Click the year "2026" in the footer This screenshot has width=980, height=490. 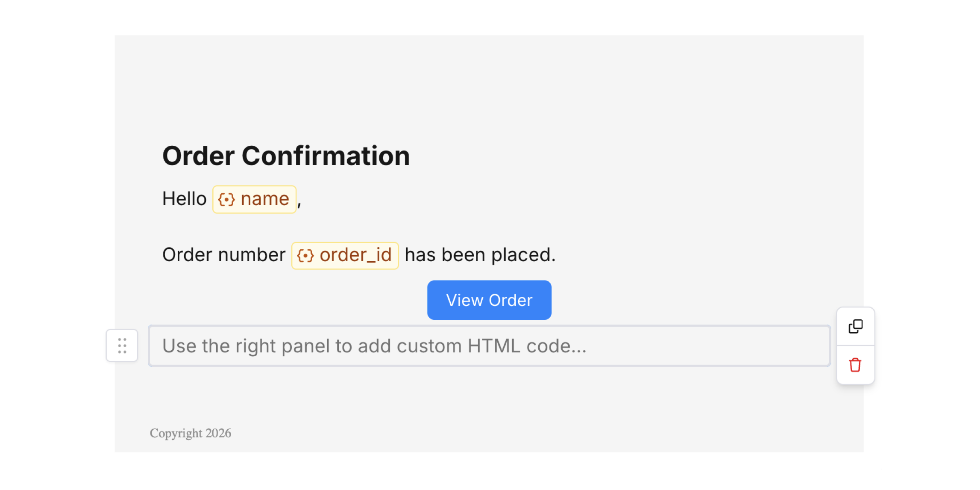click(218, 433)
